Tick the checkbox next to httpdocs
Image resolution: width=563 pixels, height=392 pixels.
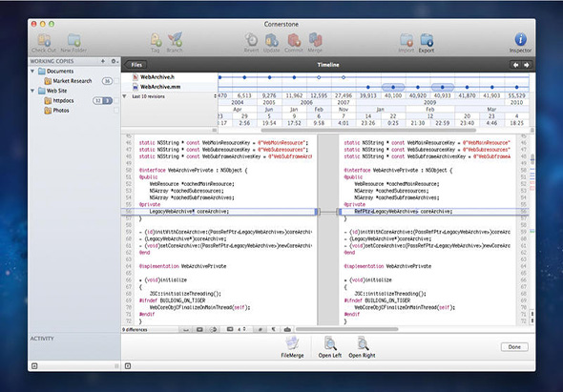click(116, 101)
